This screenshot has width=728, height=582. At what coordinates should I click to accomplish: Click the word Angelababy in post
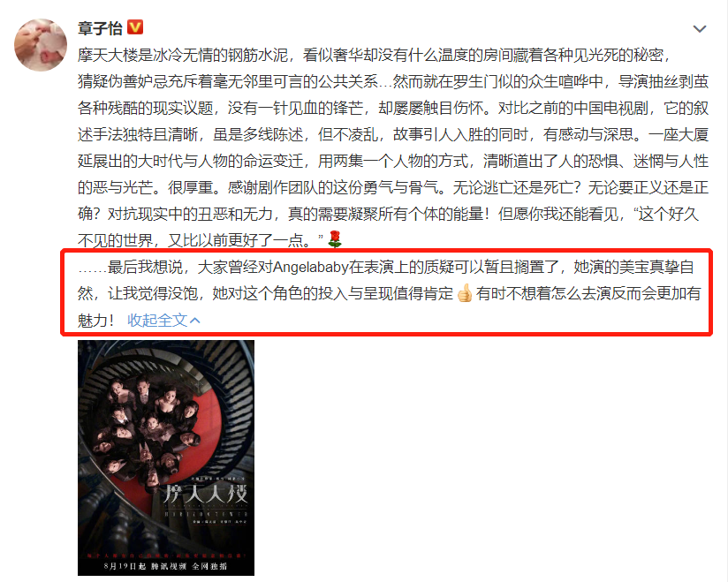311,268
